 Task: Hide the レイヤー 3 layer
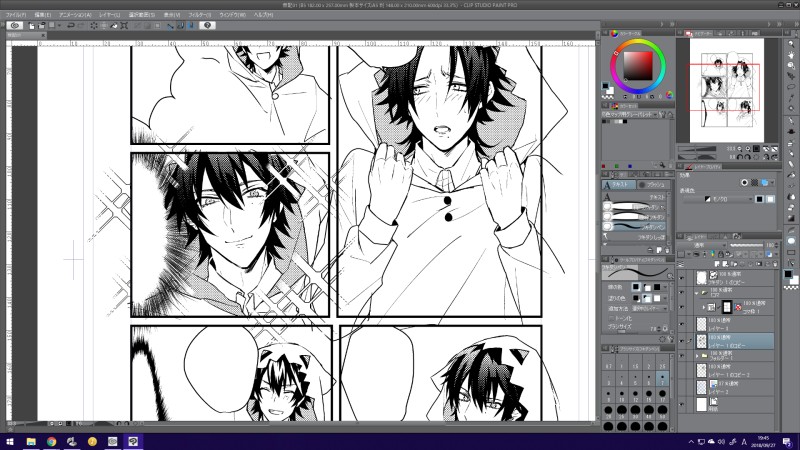[682, 324]
